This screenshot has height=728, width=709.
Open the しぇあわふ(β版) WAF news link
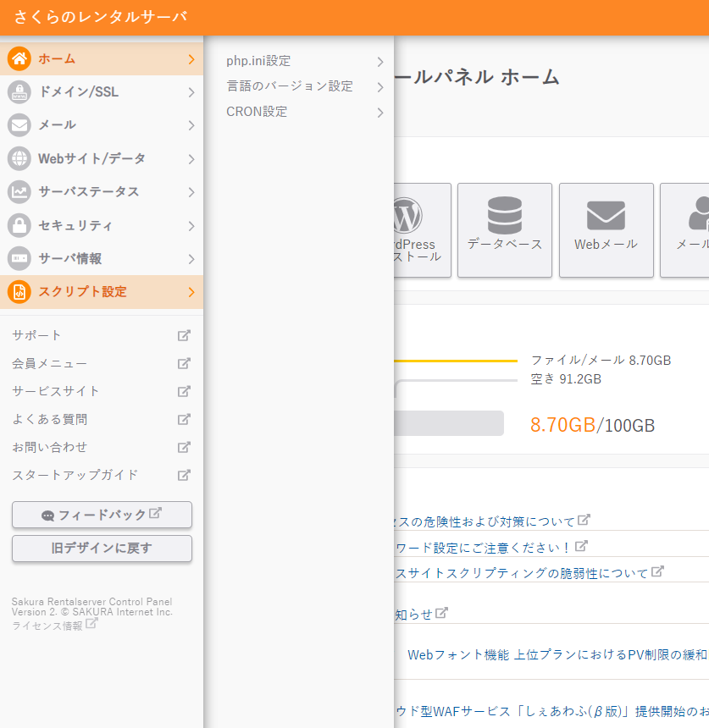(x=551, y=711)
